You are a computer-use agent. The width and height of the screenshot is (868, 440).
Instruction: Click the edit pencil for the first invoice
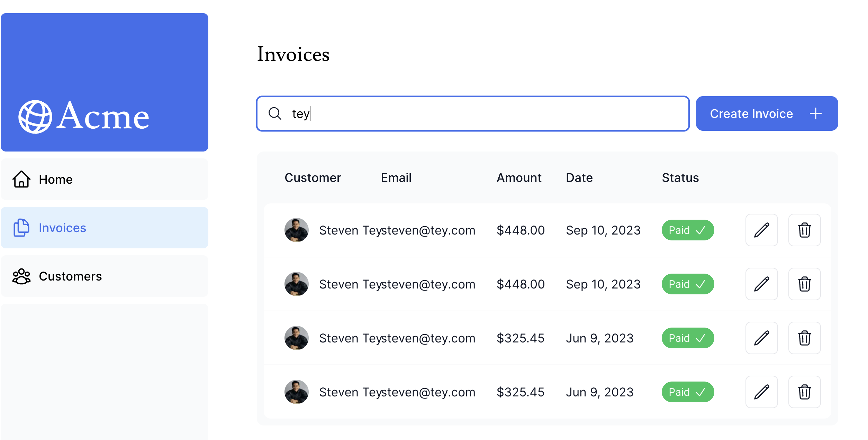[761, 230]
